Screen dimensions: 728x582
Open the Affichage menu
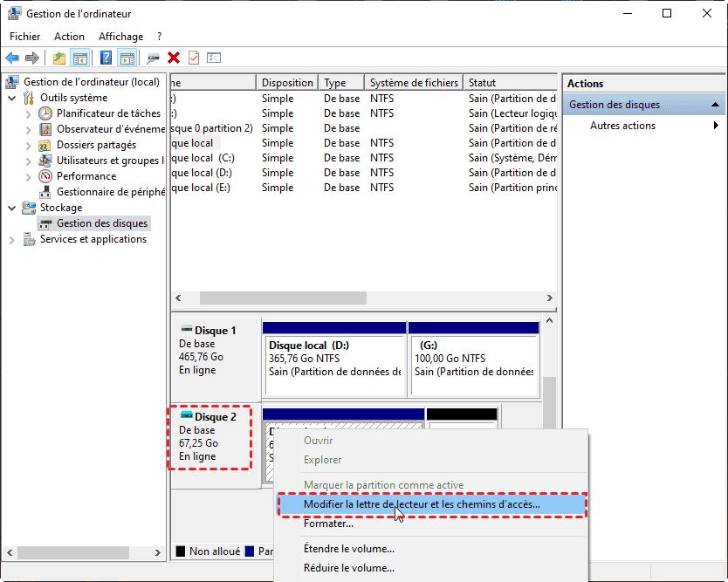coord(120,37)
